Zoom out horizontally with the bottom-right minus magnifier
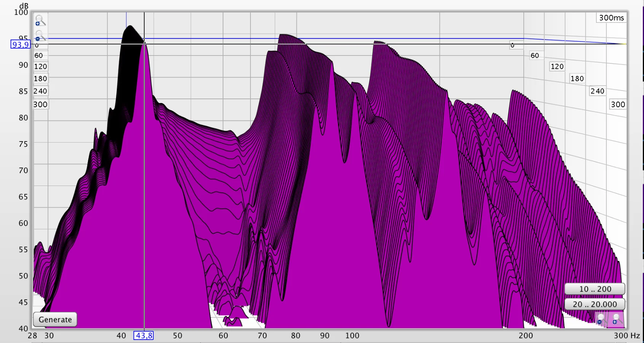Image resolution: width=644 pixels, height=343 pixels. 601,319
